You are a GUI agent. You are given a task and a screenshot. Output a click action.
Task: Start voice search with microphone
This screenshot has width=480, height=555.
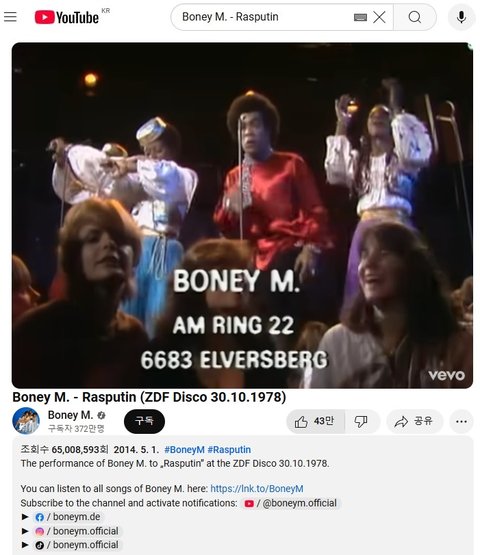click(461, 17)
